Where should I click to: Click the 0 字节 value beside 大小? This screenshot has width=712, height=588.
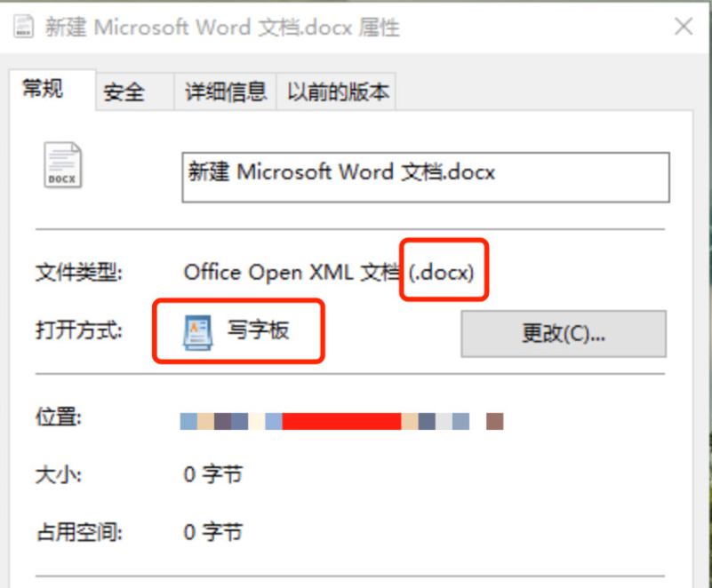click(x=212, y=474)
